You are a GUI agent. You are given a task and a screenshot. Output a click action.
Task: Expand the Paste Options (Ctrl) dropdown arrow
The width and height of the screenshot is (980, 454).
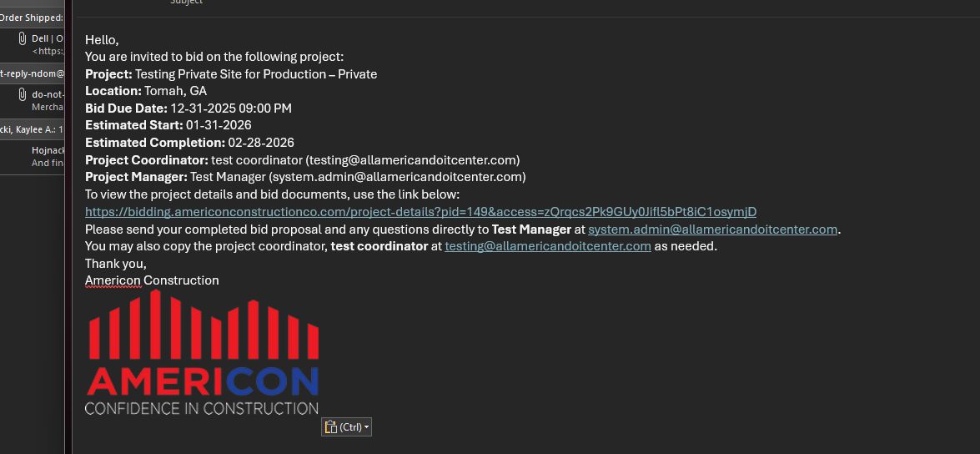366,427
